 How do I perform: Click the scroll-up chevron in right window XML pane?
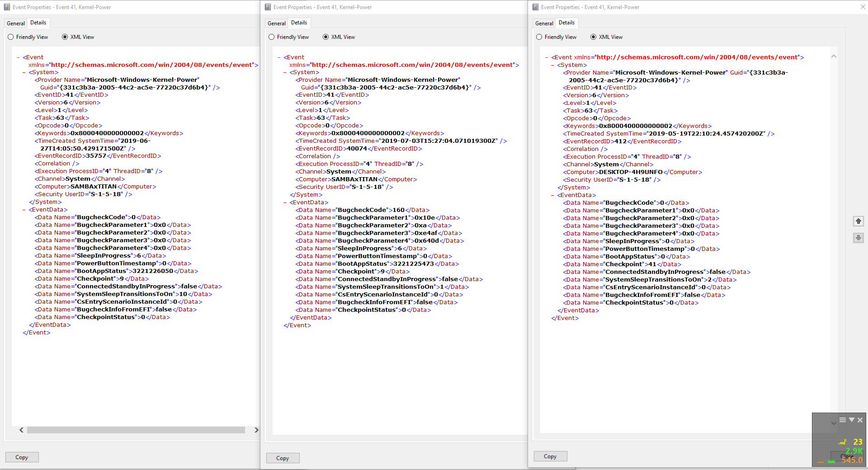834,56
